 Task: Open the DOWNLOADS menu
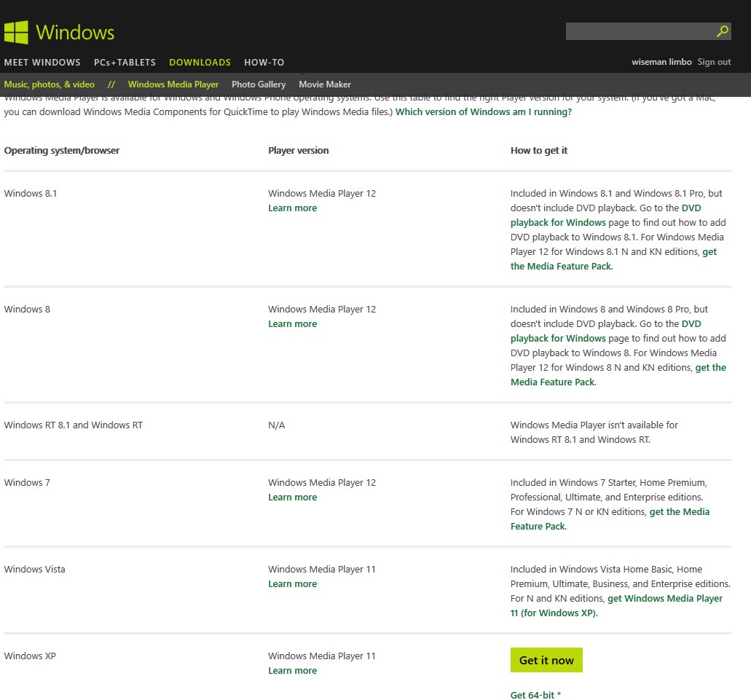200,62
